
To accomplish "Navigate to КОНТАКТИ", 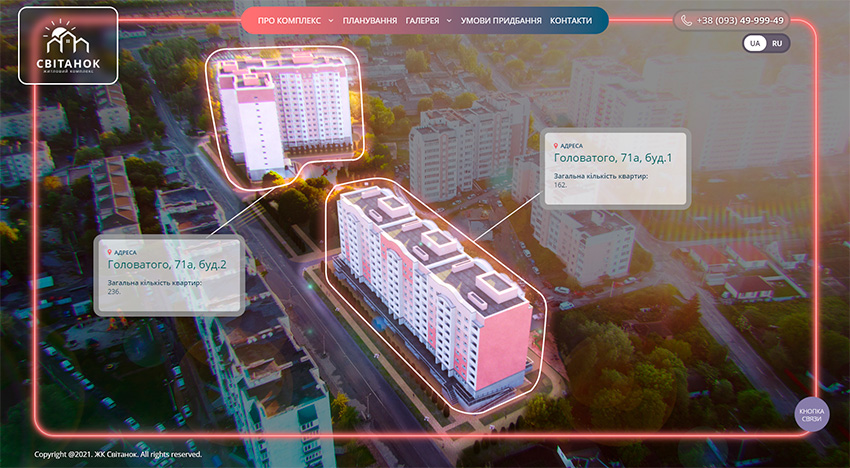I will coord(571,21).
